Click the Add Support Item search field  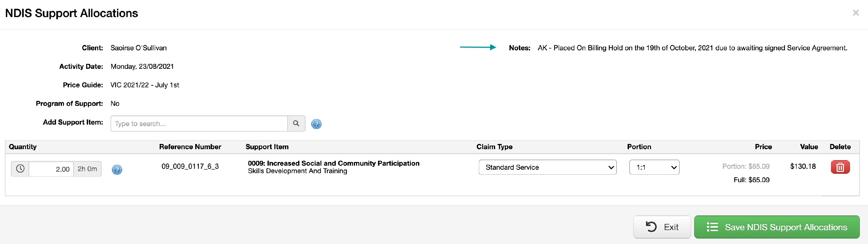click(199, 123)
